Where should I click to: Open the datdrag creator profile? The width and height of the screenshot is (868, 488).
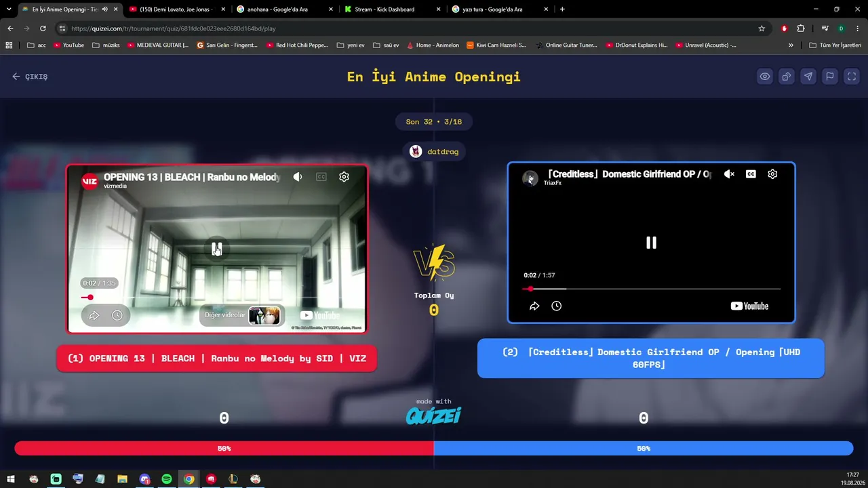click(434, 152)
